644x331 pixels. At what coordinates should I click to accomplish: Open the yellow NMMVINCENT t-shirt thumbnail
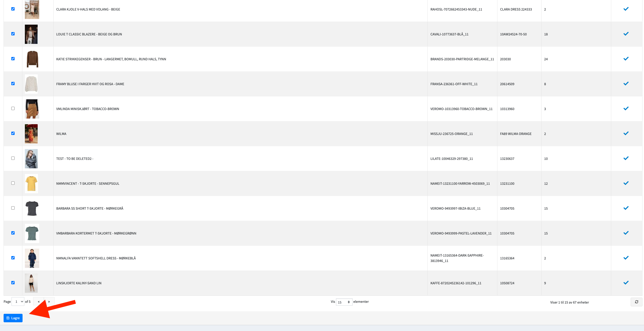pos(31,183)
